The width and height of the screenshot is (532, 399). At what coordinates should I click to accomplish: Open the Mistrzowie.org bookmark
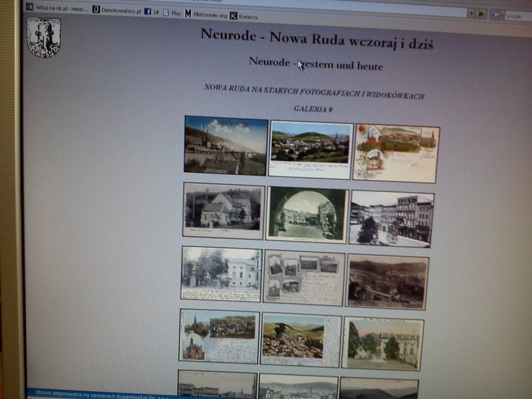tap(206, 14)
